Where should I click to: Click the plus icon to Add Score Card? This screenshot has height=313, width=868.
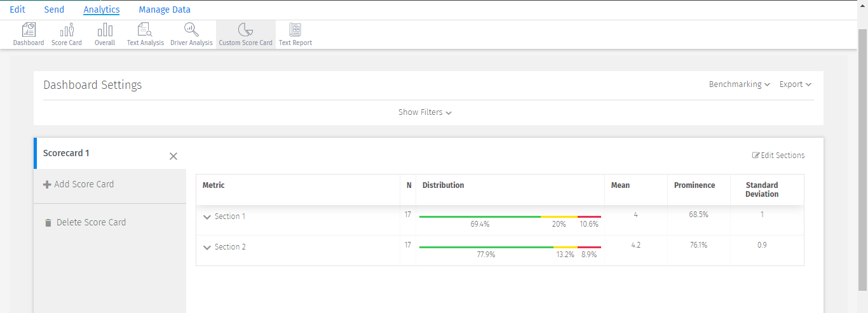tap(47, 185)
